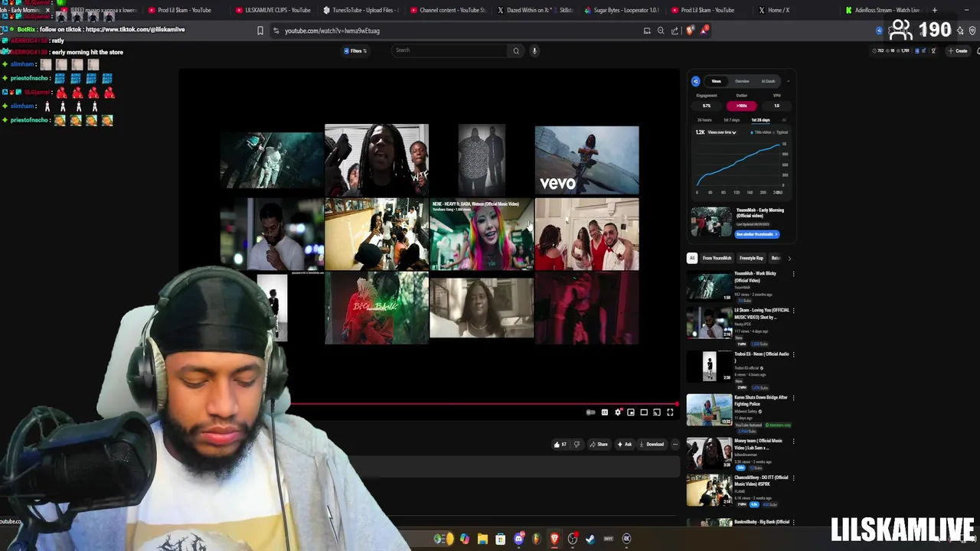Select the 5.7% engagement pill

(707, 106)
